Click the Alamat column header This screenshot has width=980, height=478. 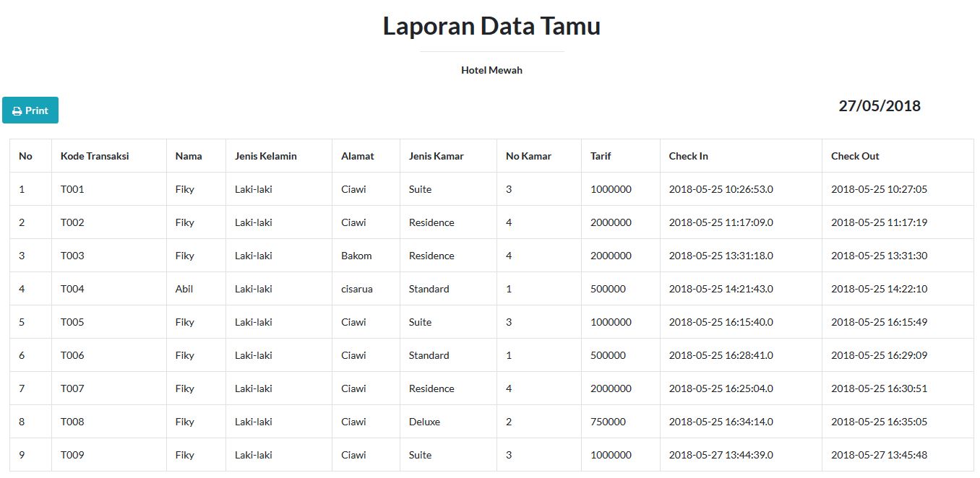click(x=356, y=155)
